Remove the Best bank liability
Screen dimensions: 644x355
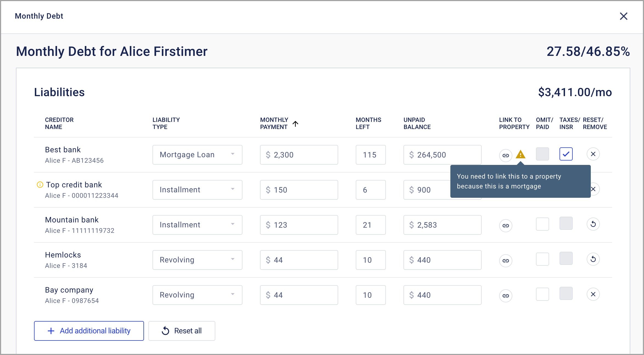[593, 154]
